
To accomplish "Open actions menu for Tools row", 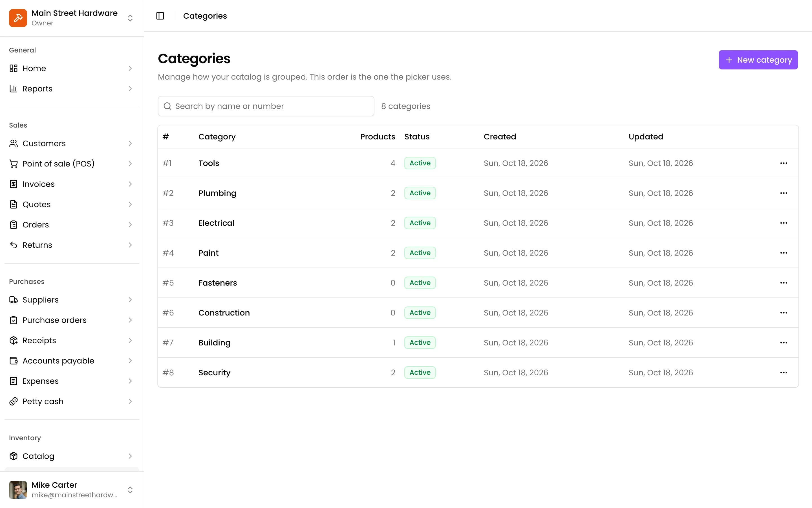I will point(784,163).
